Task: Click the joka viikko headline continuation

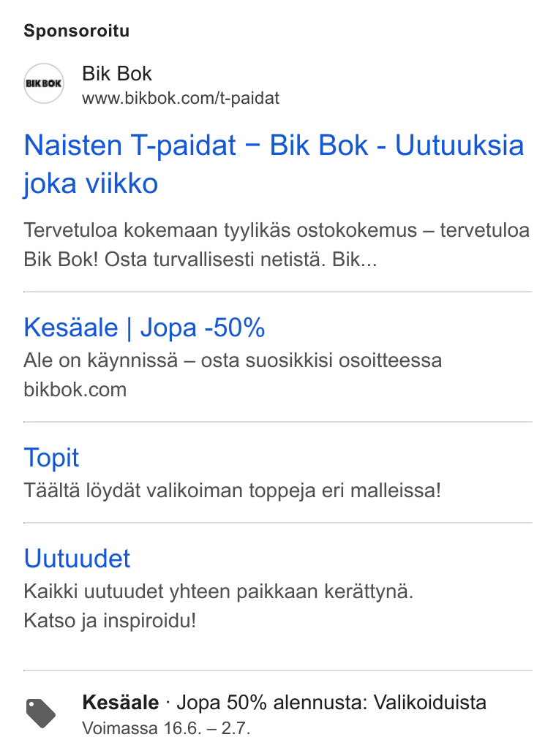Action: coord(91,184)
